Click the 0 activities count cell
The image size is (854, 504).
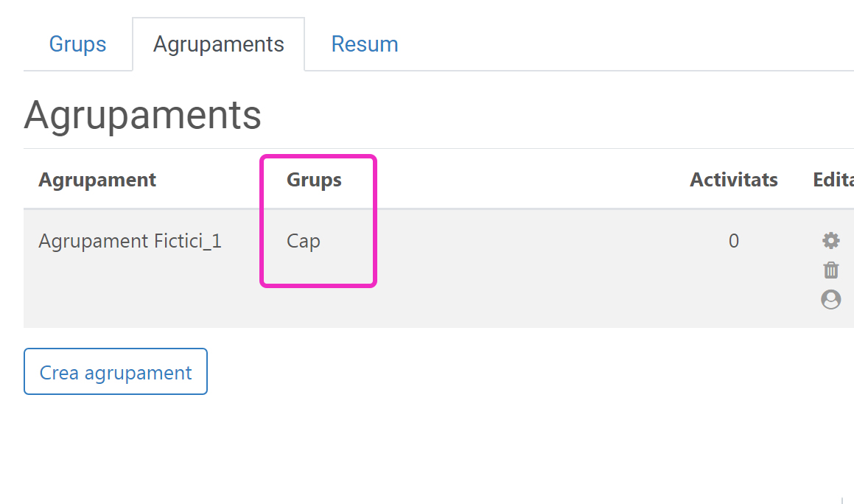(733, 241)
